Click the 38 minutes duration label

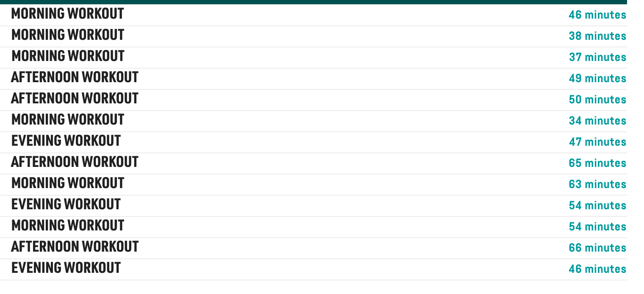pos(597,36)
